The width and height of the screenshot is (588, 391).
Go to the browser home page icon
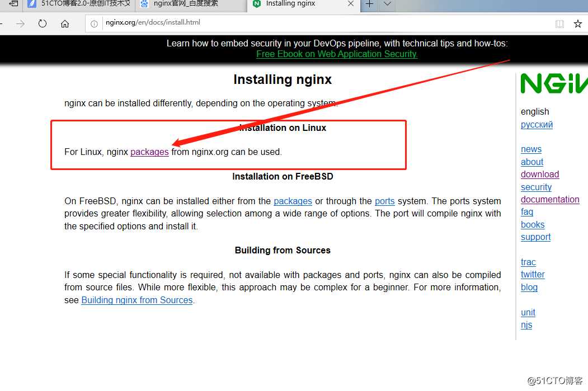click(65, 24)
